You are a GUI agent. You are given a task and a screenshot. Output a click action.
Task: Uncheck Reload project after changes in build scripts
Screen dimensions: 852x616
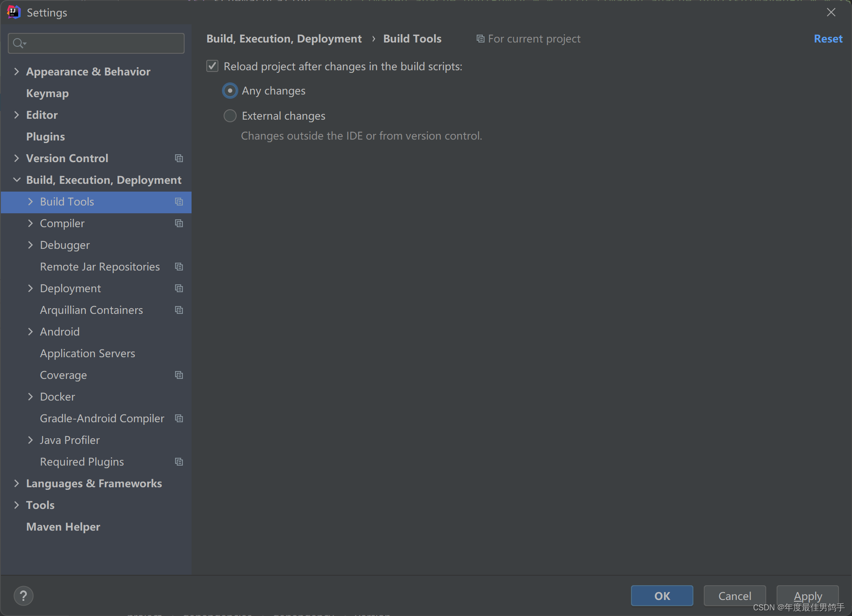[x=212, y=66]
